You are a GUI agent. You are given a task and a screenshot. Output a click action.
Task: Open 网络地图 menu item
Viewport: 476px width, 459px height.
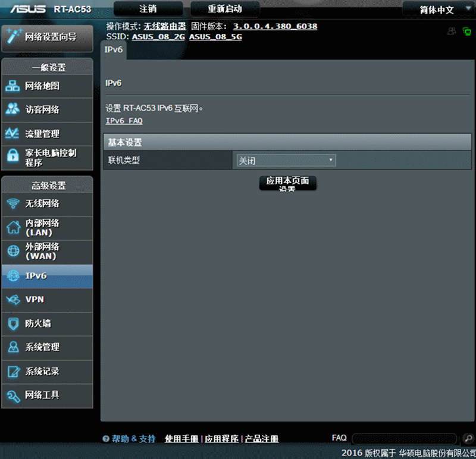pos(48,86)
